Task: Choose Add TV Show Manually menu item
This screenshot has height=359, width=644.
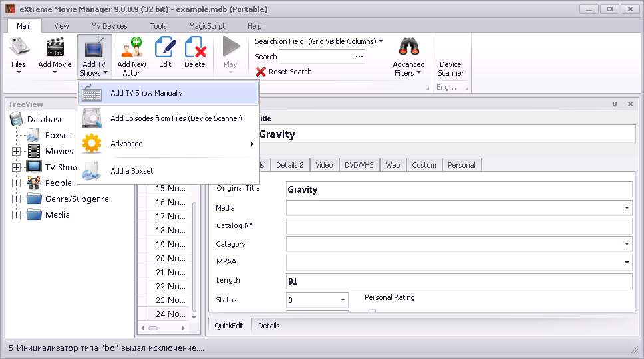Action: tap(168, 93)
